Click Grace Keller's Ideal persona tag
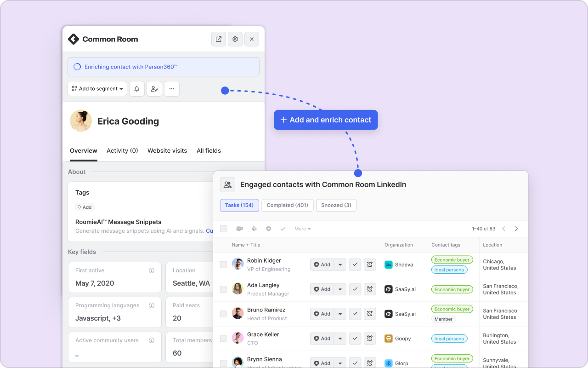The width and height of the screenshot is (588, 368). (x=449, y=339)
